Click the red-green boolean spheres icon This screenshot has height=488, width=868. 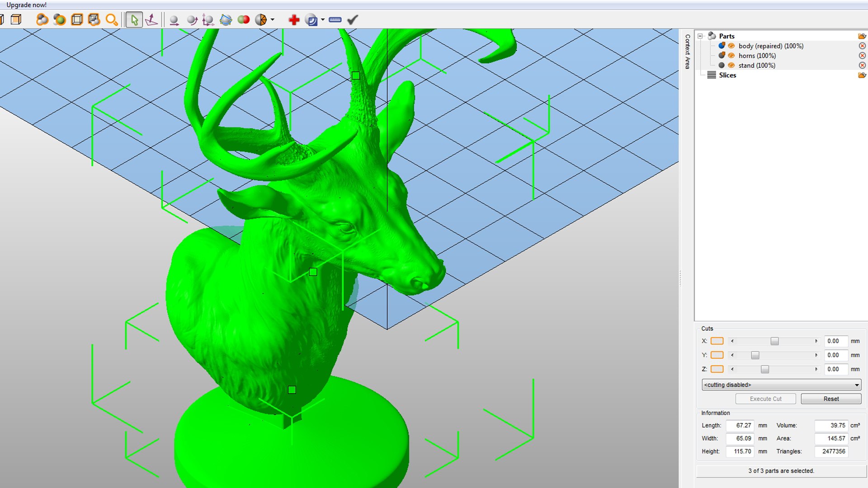[x=243, y=20]
